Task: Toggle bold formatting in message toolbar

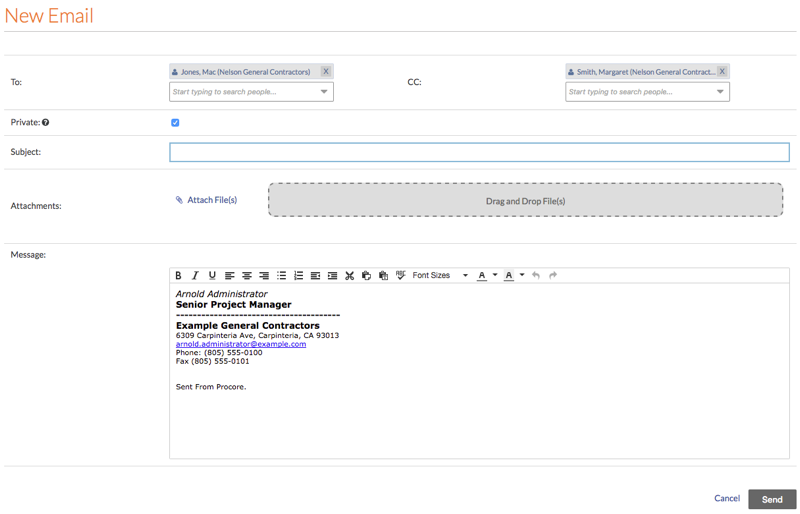Action: [178, 276]
